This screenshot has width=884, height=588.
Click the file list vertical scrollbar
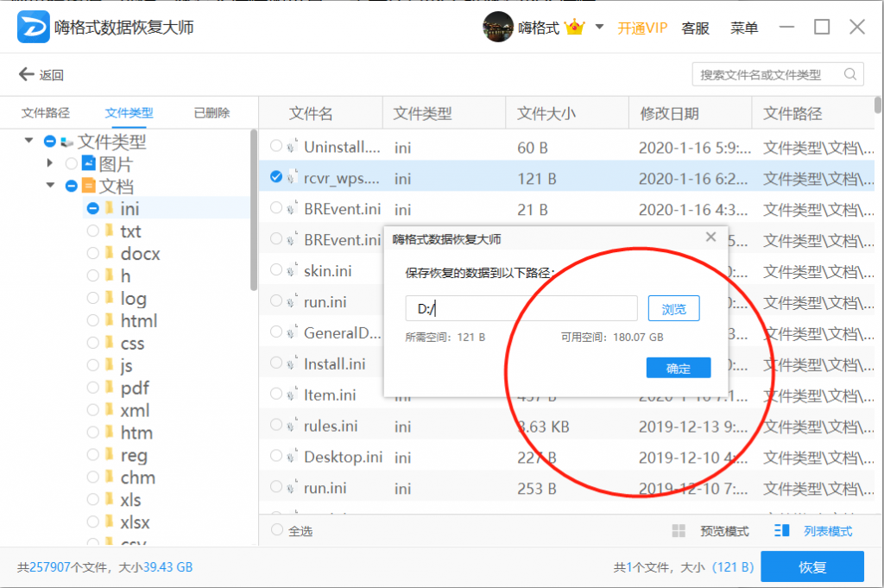pos(878,104)
